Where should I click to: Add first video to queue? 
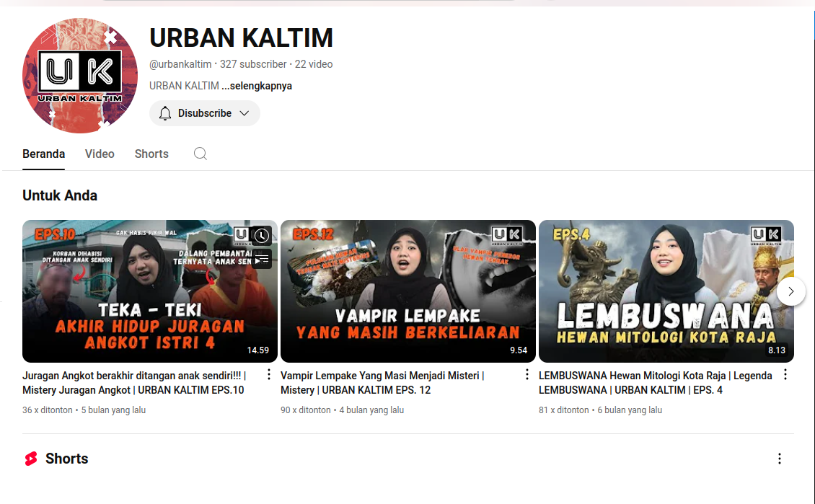(261, 260)
